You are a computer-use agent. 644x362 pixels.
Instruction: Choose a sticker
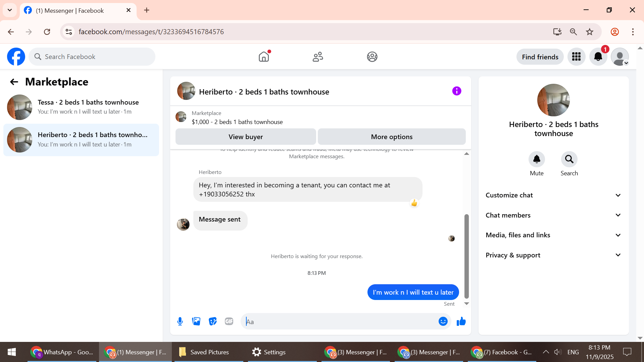[213, 321]
